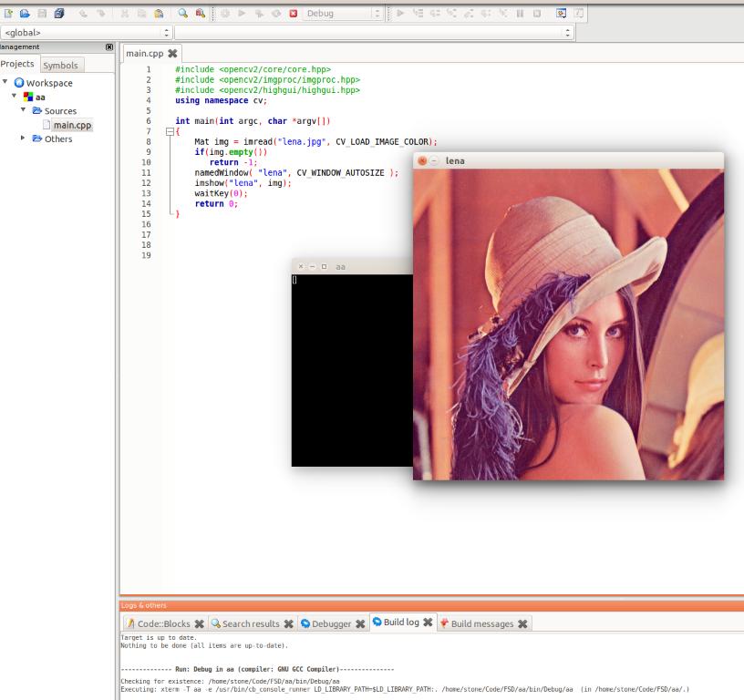Fold the main function code block
This screenshot has height=700, width=744.
(x=170, y=132)
